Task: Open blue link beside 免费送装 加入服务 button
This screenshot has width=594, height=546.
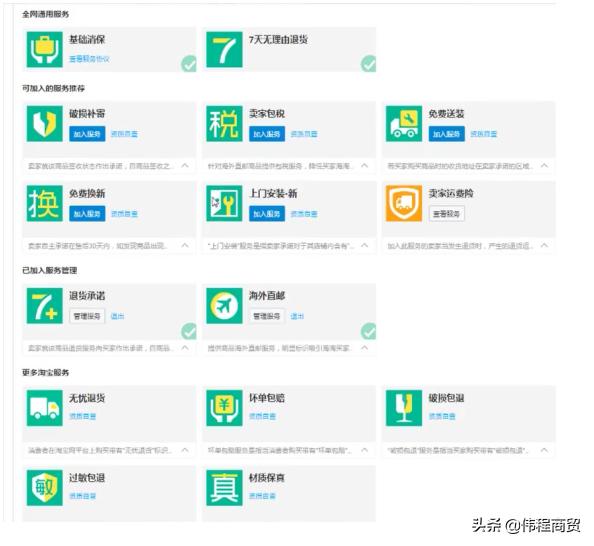Action: (x=483, y=134)
